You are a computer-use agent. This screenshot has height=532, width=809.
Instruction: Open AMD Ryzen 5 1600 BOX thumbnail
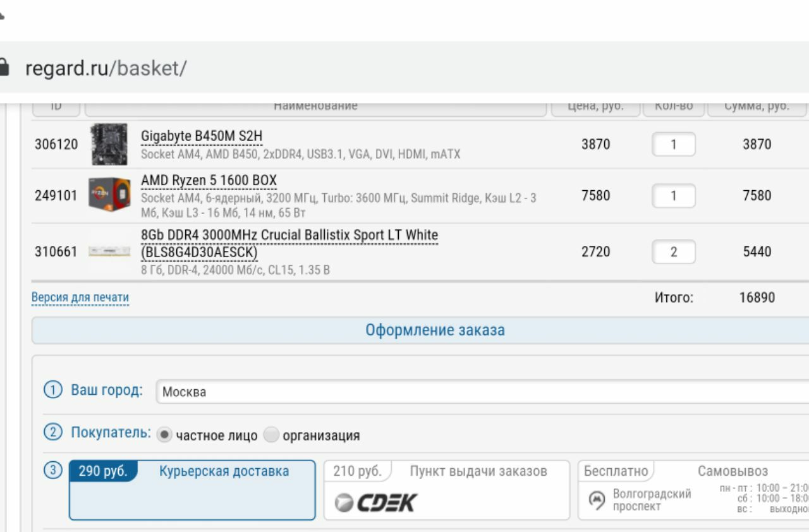[109, 195]
